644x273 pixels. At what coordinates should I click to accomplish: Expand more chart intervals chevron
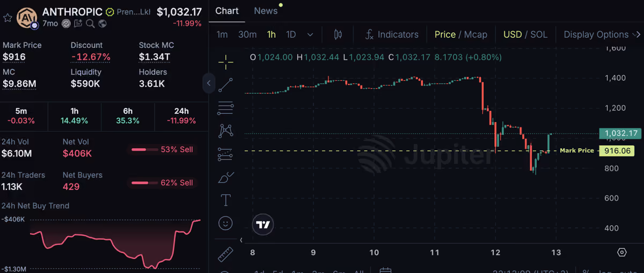pyautogui.click(x=310, y=34)
